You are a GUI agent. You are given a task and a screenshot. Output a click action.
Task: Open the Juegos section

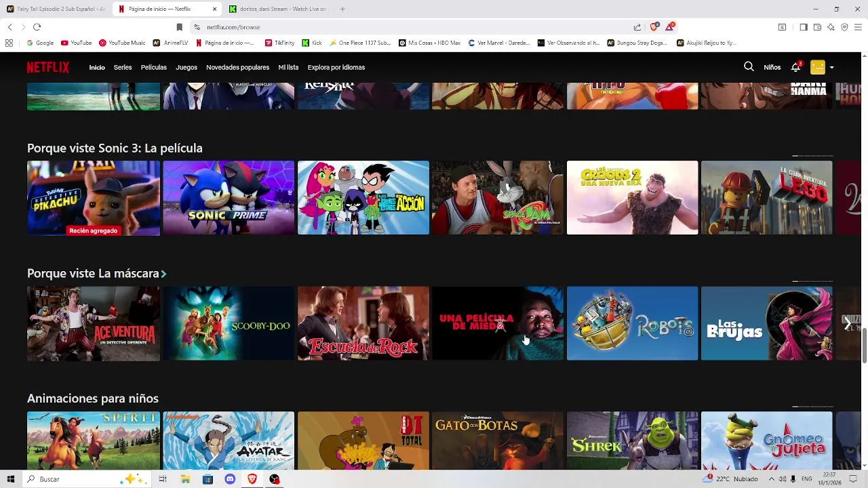pyautogui.click(x=186, y=67)
